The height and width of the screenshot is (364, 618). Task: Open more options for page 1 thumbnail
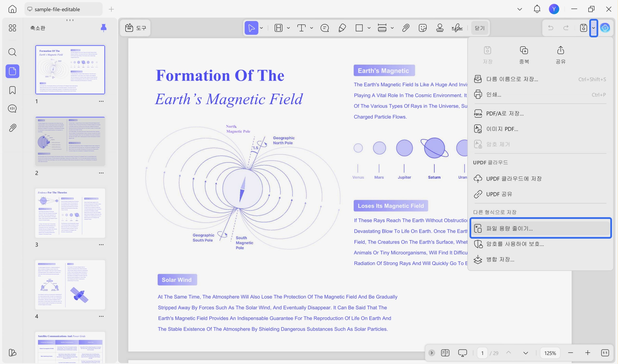tap(101, 101)
